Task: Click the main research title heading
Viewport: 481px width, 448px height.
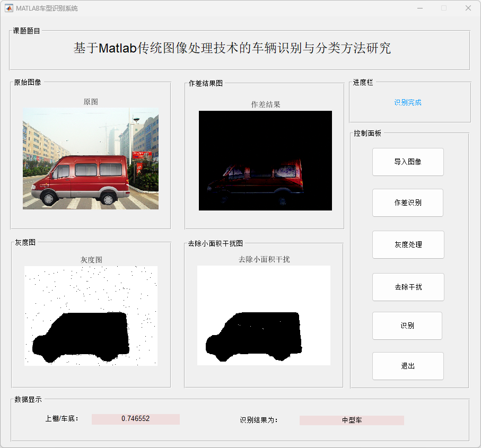Action: click(x=232, y=48)
